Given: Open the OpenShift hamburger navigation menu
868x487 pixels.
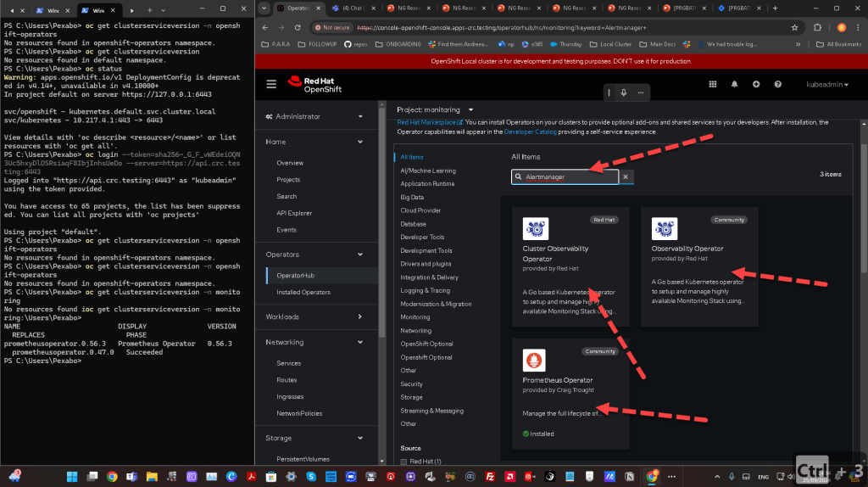Looking at the screenshot, I should (x=271, y=84).
